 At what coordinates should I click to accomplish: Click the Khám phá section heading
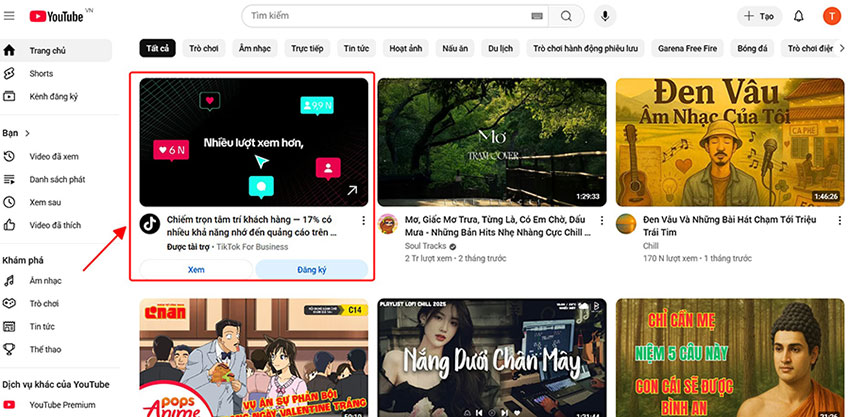point(23,260)
